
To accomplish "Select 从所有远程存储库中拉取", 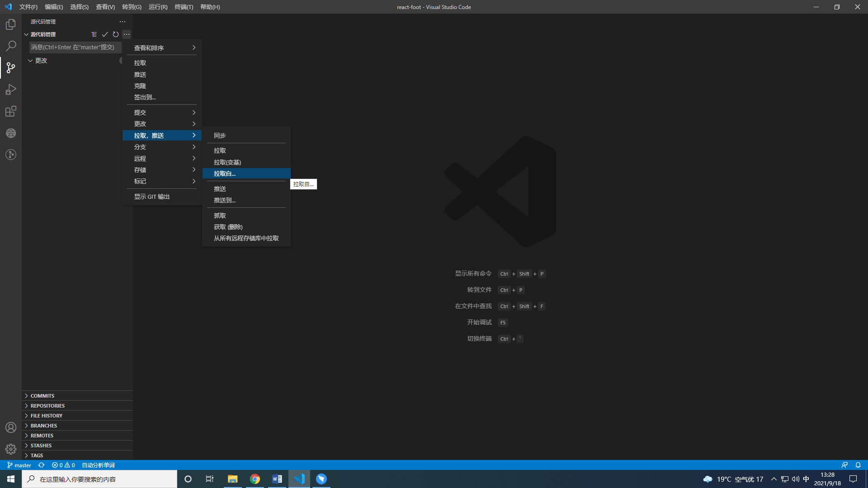I will (246, 238).
